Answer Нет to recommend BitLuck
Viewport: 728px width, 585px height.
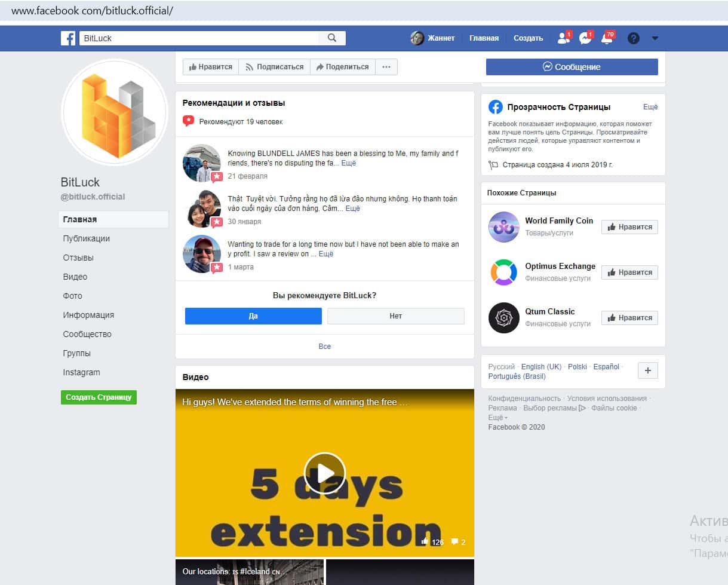click(x=396, y=316)
